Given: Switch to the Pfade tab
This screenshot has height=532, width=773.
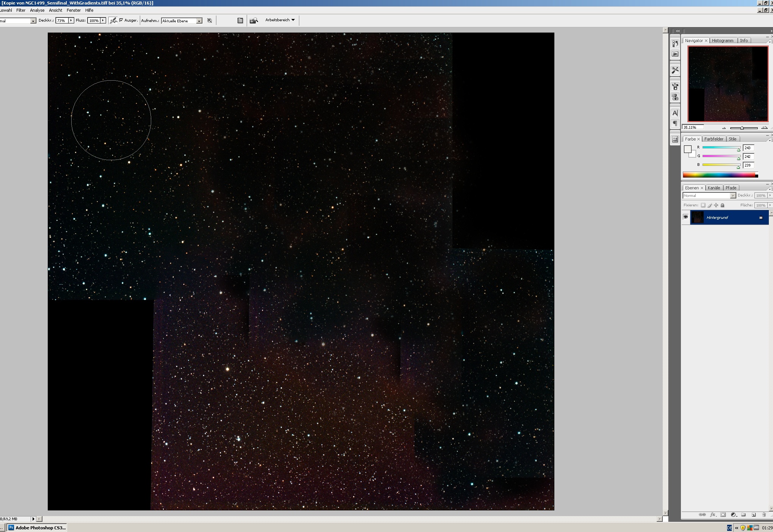Looking at the screenshot, I should [x=731, y=188].
